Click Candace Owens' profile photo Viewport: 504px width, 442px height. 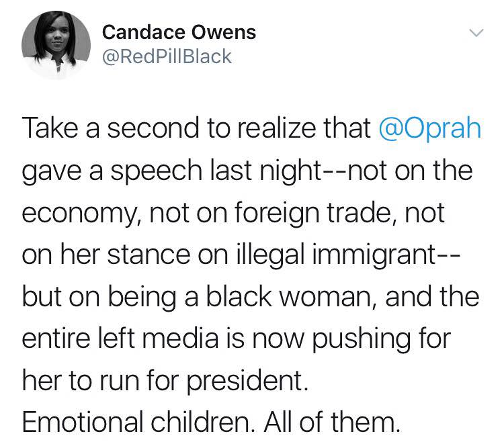click(x=56, y=45)
